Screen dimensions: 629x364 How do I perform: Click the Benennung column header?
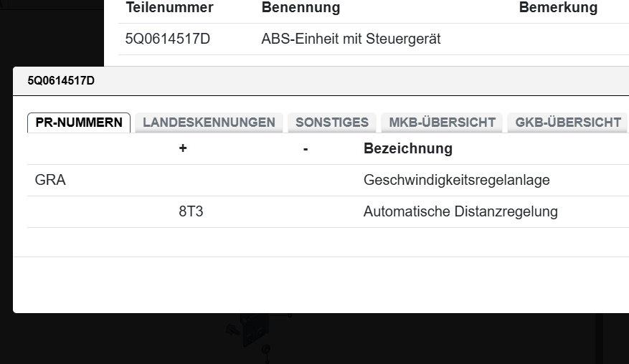click(x=301, y=8)
